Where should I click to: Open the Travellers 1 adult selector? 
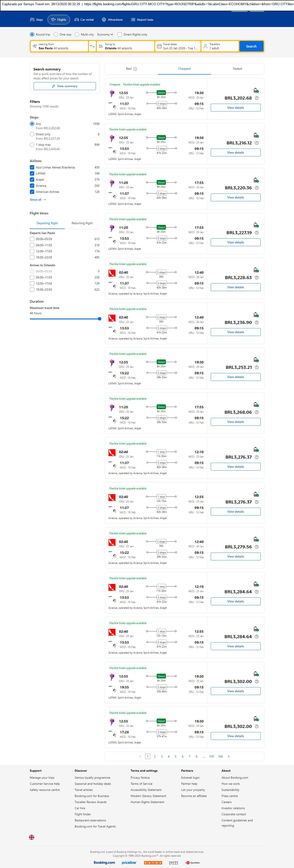click(x=220, y=46)
